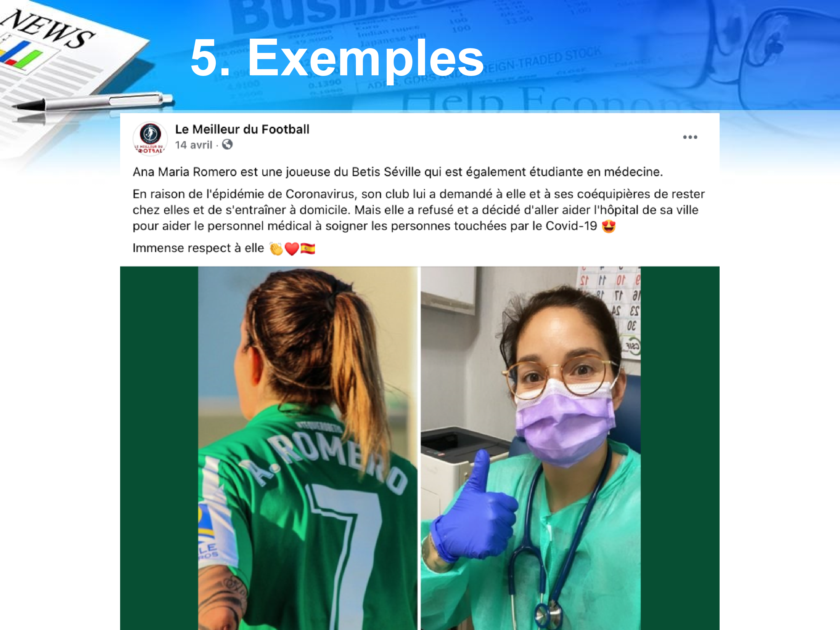Click the red heart emoji
The height and width of the screenshot is (630, 840).
pyautogui.click(x=292, y=249)
